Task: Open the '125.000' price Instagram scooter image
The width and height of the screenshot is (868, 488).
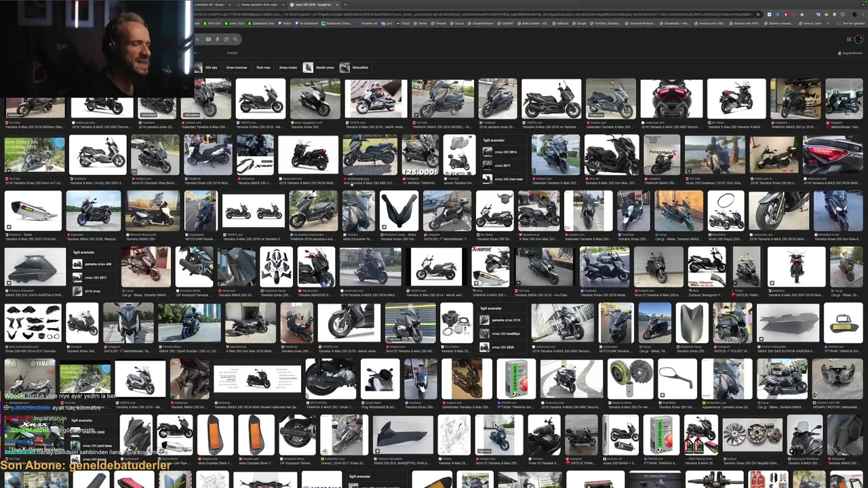Action: (x=420, y=155)
